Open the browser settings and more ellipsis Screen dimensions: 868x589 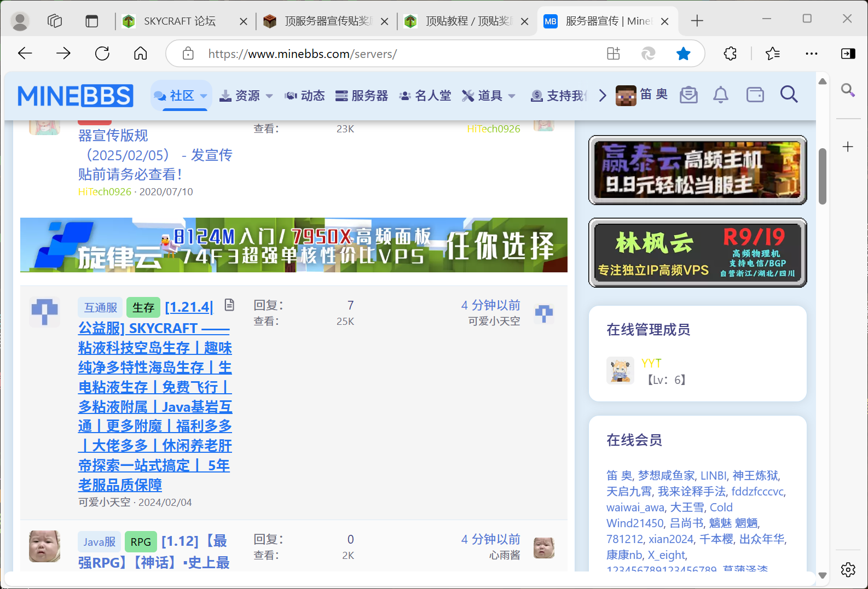812,54
